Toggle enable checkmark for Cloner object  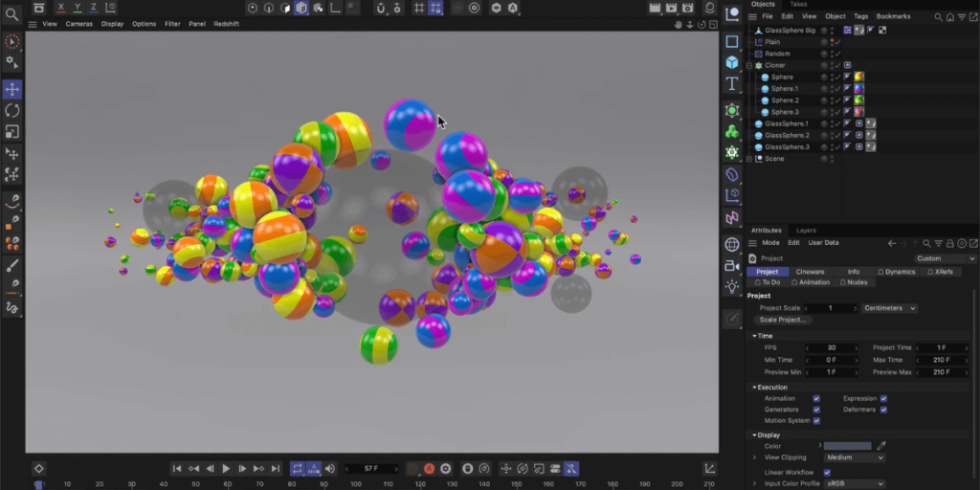click(838, 65)
